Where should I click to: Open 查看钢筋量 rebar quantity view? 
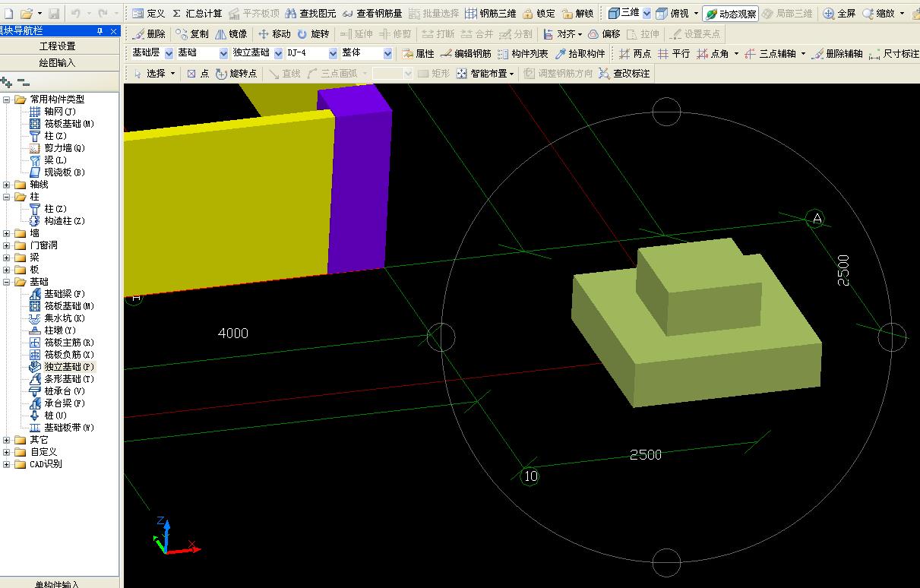tap(372, 14)
